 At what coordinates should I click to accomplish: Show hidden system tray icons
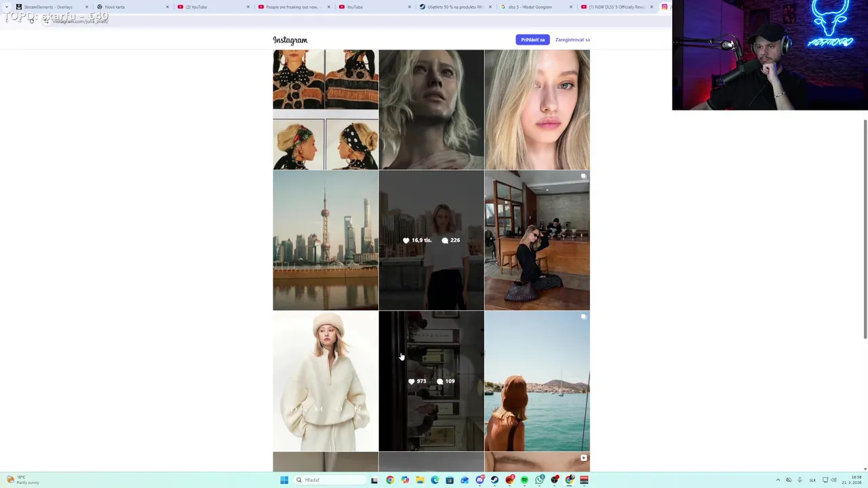(x=778, y=480)
